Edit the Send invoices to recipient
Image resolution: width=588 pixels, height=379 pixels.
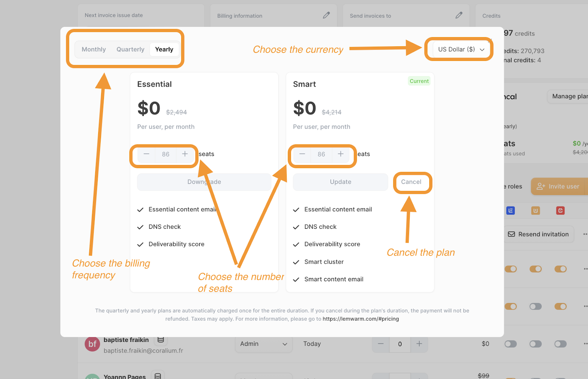click(x=459, y=15)
